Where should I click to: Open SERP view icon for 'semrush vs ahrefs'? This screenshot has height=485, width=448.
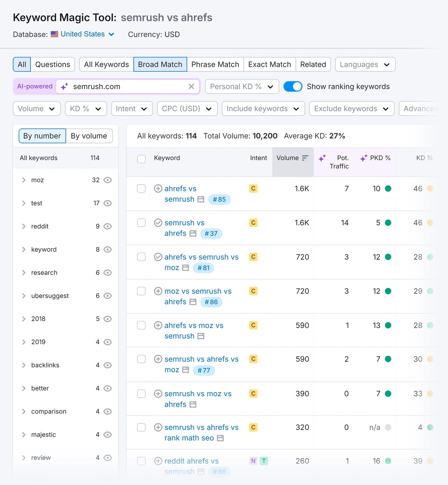193,234
